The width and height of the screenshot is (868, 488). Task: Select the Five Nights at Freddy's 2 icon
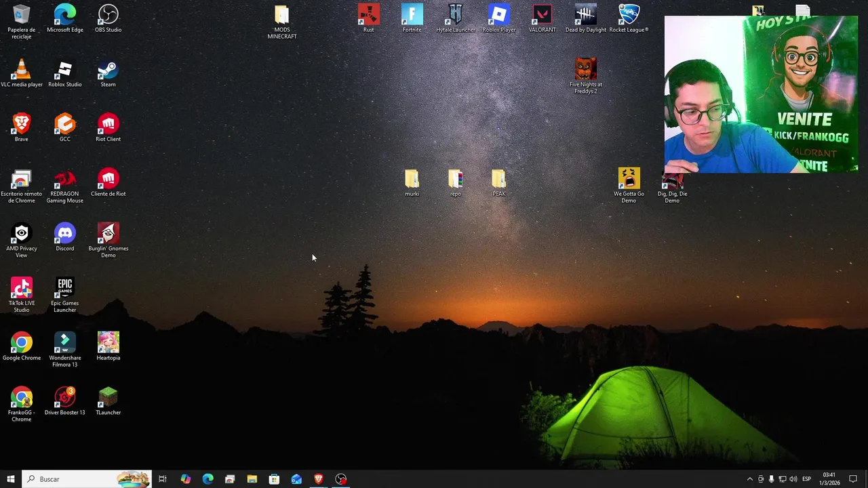coord(586,76)
